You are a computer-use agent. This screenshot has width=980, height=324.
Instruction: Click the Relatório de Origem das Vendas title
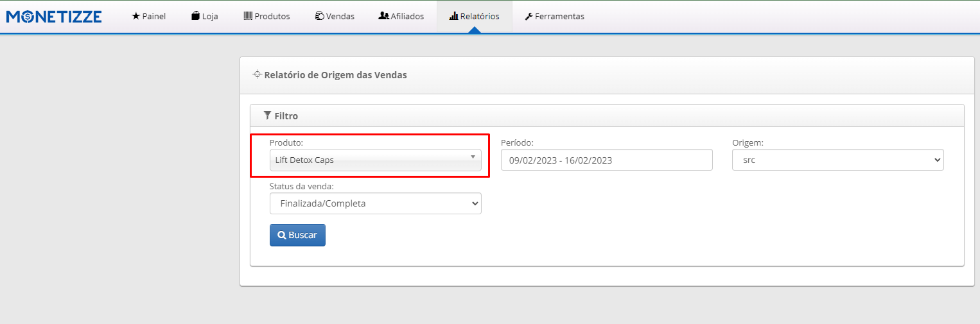point(335,75)
